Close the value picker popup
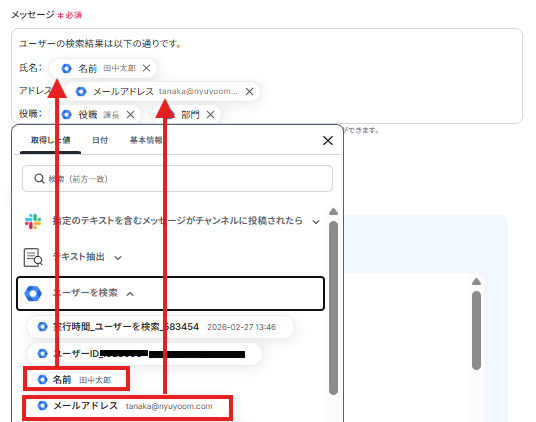 pos(328,140)
